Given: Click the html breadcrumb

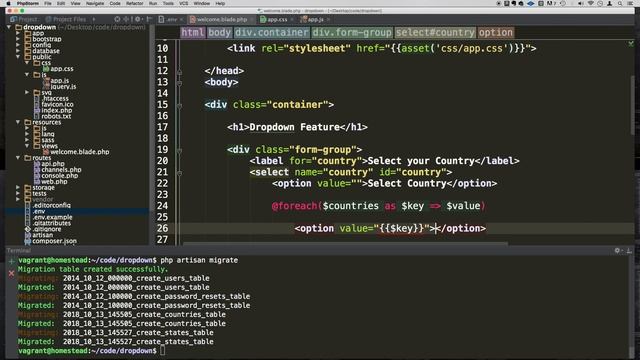Looking at the screenshot, I should [193, 32].
